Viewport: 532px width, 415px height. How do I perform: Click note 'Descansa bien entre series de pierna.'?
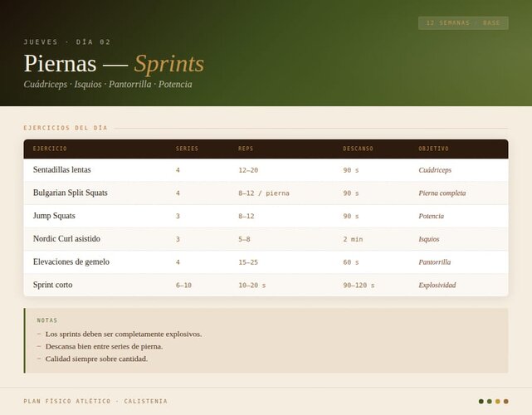pos(104,346)
